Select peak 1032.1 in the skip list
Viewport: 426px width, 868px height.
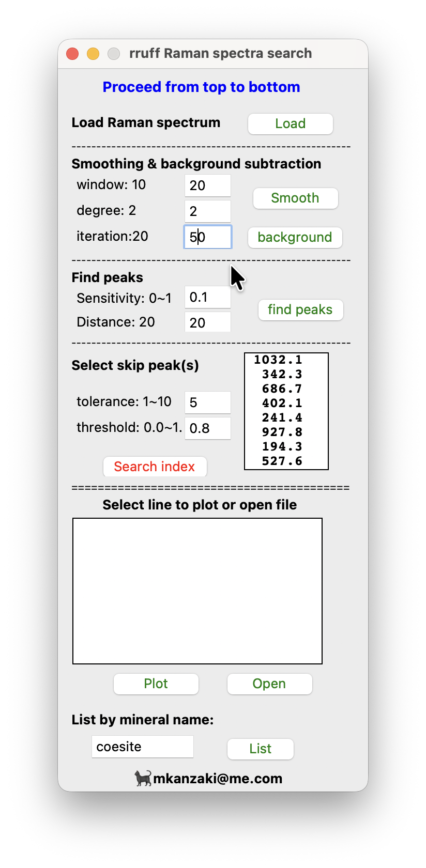coord(278,360)
